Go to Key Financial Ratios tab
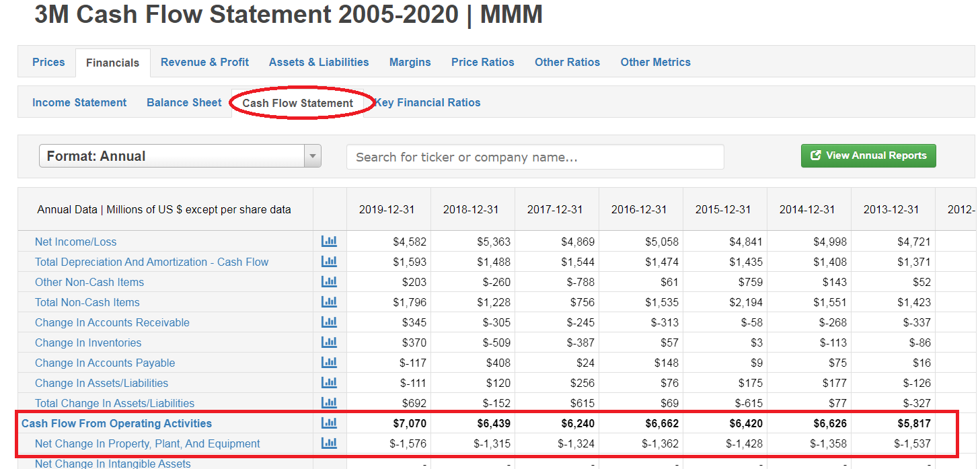The height and width of the screenshot is (469, 980). click(428, 102)
